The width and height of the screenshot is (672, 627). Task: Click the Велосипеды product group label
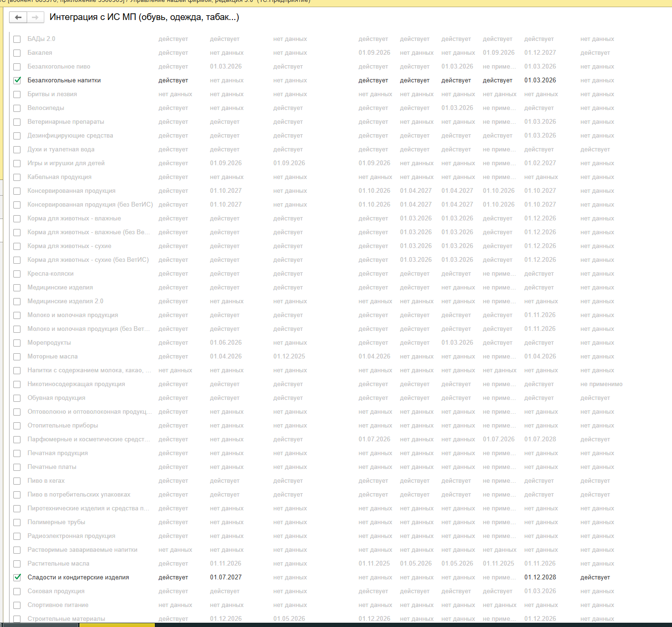pos(46,108)
